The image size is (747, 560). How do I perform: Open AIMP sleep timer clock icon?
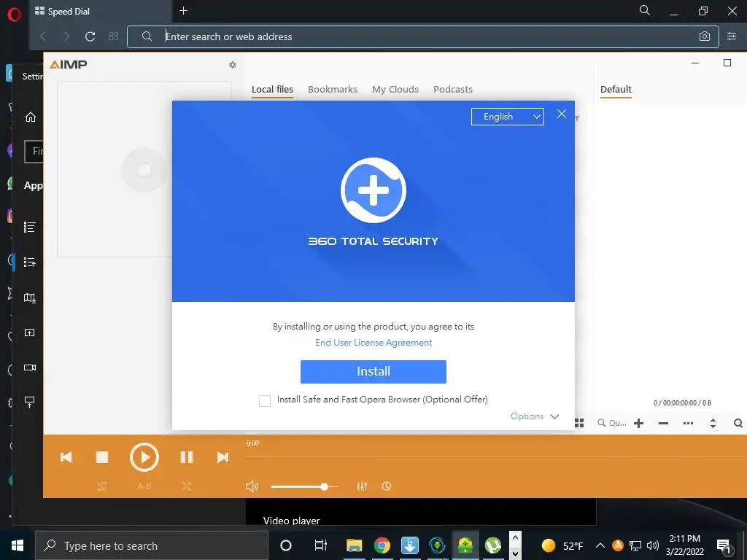point(387,486)
